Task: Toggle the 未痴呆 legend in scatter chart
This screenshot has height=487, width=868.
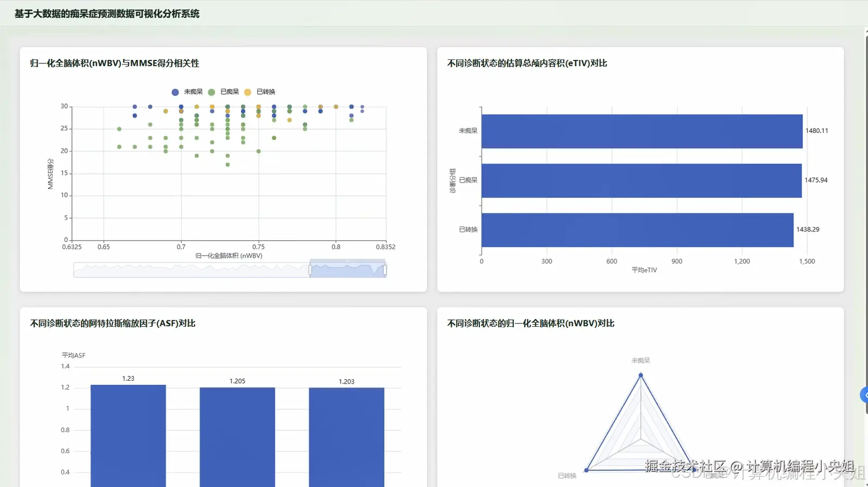Action: coord(187,92)
